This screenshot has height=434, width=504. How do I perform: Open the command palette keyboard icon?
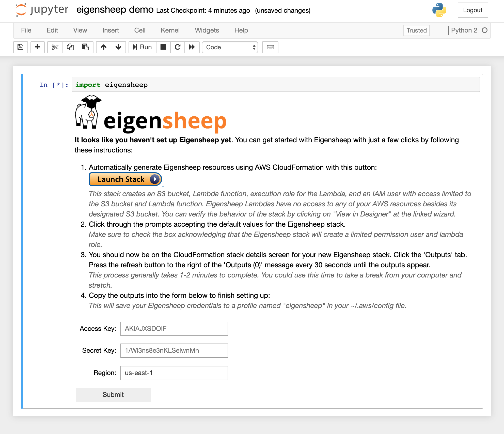click(270, 47)
